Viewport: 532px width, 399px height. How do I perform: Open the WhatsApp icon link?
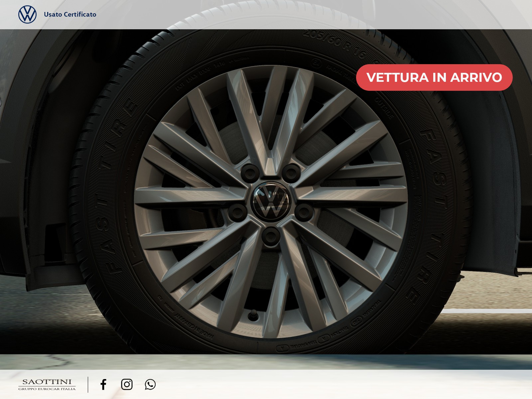pos(150,384)
